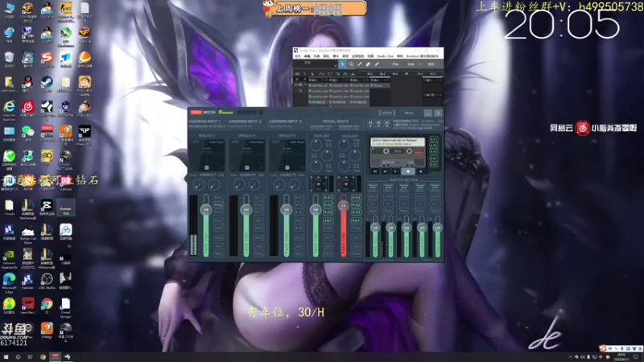Open the PUBG Battlegrounds desktop icon
The width and height of the screenshot is (644, 362).
pyautogui.click(x=66, y=159)
